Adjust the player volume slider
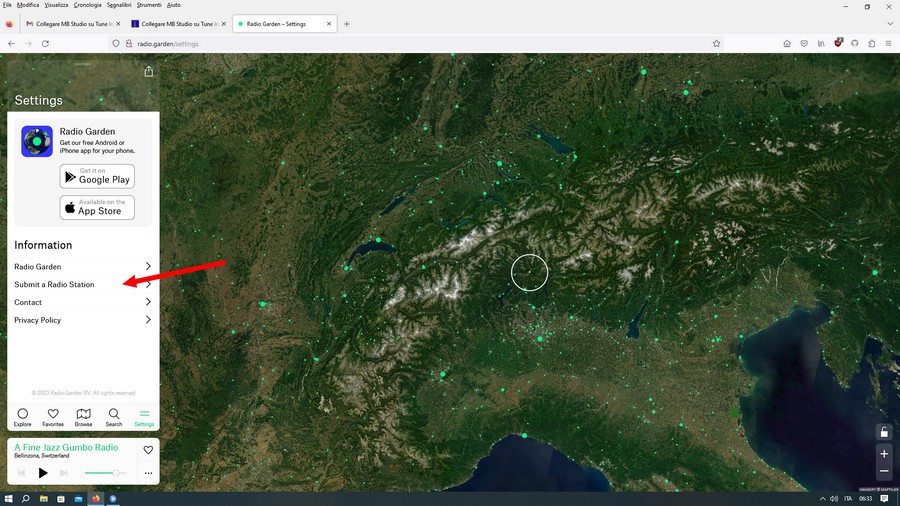This screenshot has height=506, width=900. 105,473
